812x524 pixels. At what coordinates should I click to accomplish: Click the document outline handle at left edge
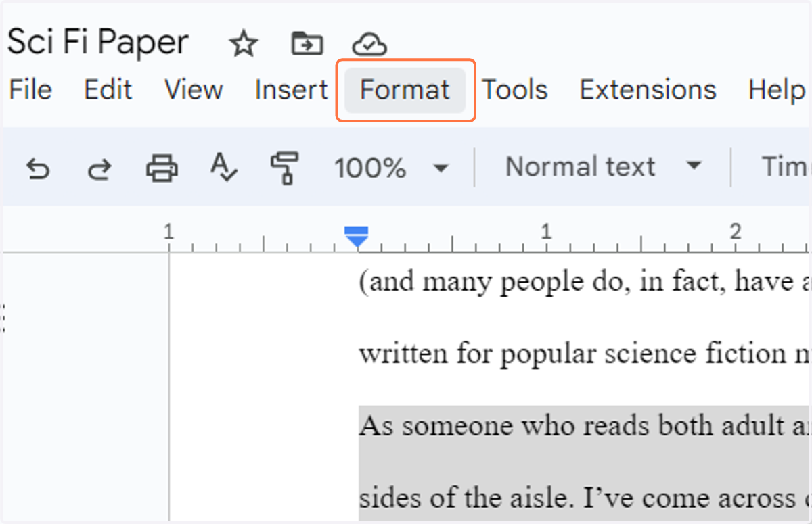(3, 318)
